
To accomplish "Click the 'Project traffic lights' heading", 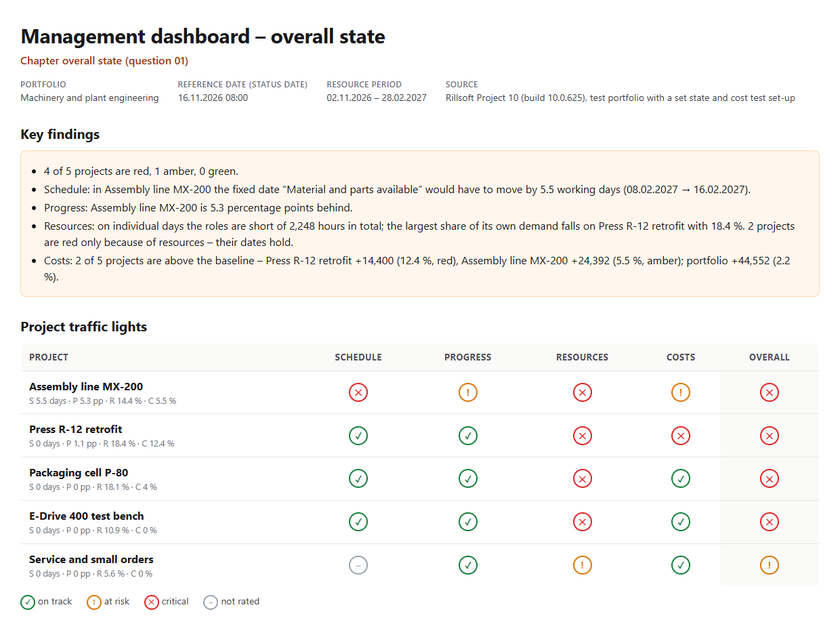I will 84,327.
